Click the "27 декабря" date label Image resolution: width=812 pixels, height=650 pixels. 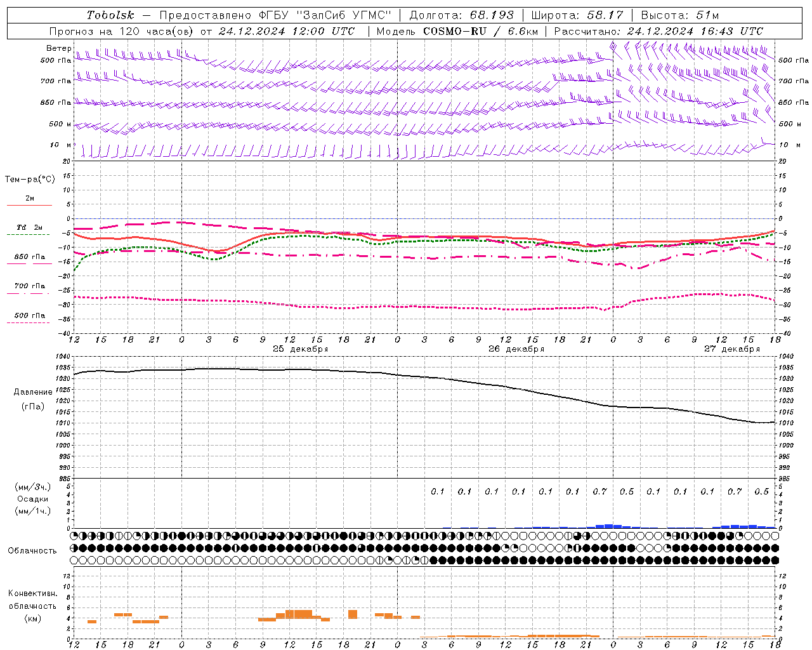(x=732, y=349)
